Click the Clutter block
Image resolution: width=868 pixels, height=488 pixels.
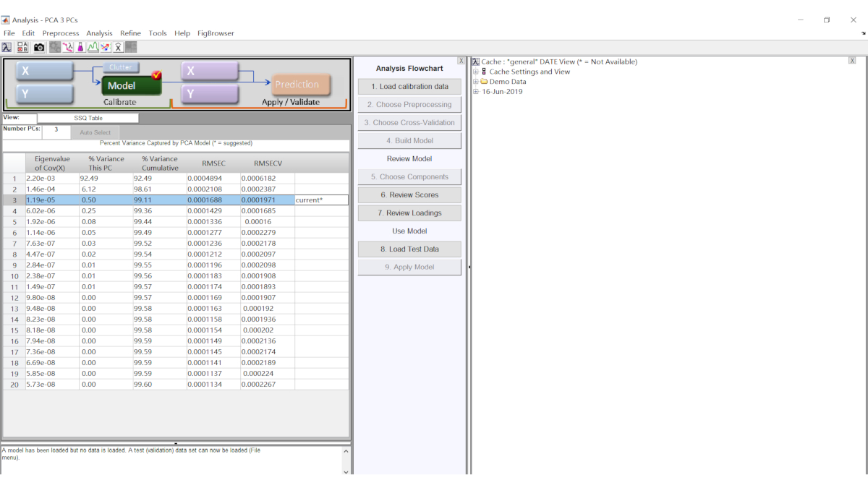(x=120, y=67)
